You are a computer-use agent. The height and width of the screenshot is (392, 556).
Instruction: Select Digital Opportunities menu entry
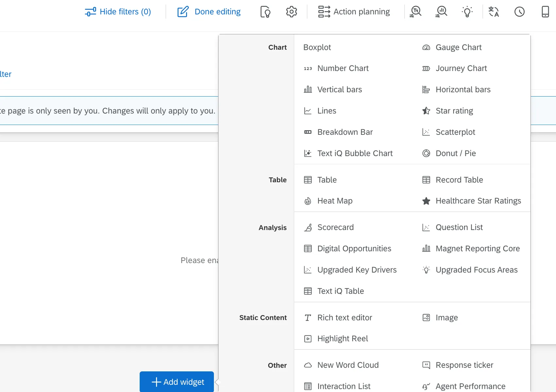(347, 249)
